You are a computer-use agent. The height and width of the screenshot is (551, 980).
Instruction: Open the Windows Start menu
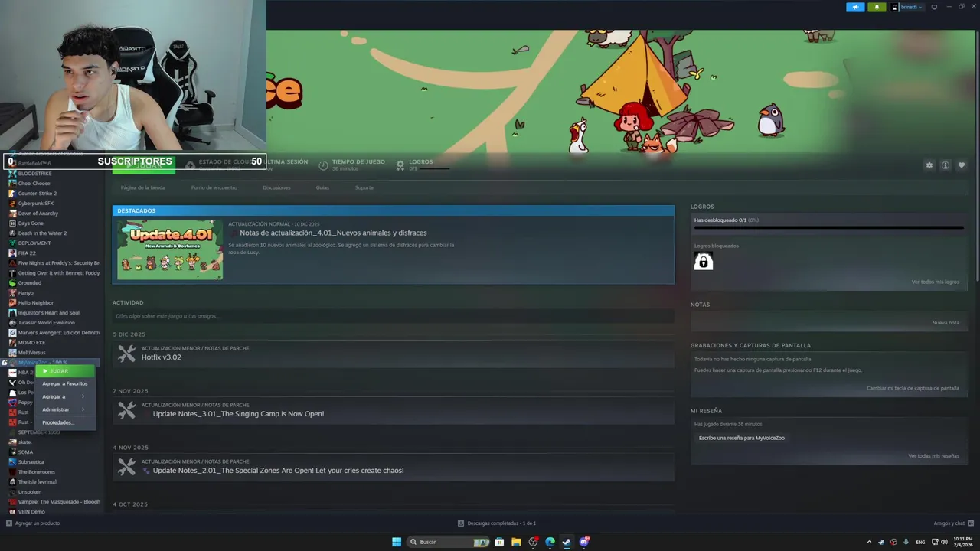coord(397,542)
